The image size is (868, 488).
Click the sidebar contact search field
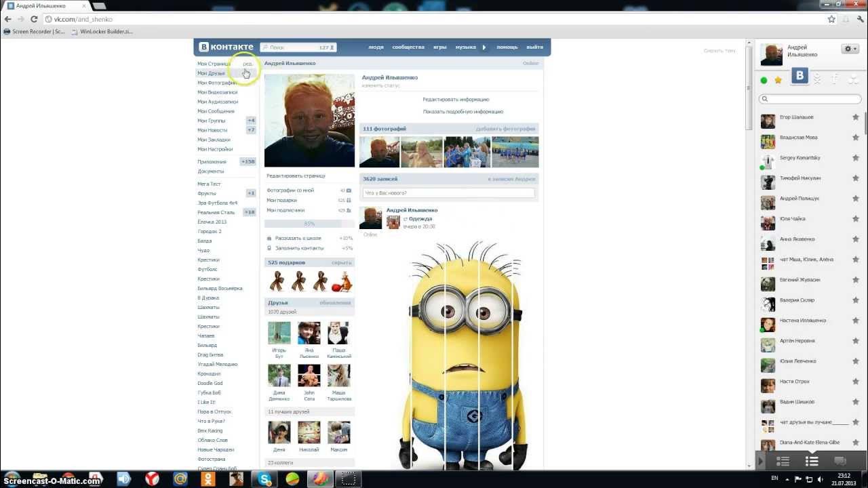tap(810, 99)
